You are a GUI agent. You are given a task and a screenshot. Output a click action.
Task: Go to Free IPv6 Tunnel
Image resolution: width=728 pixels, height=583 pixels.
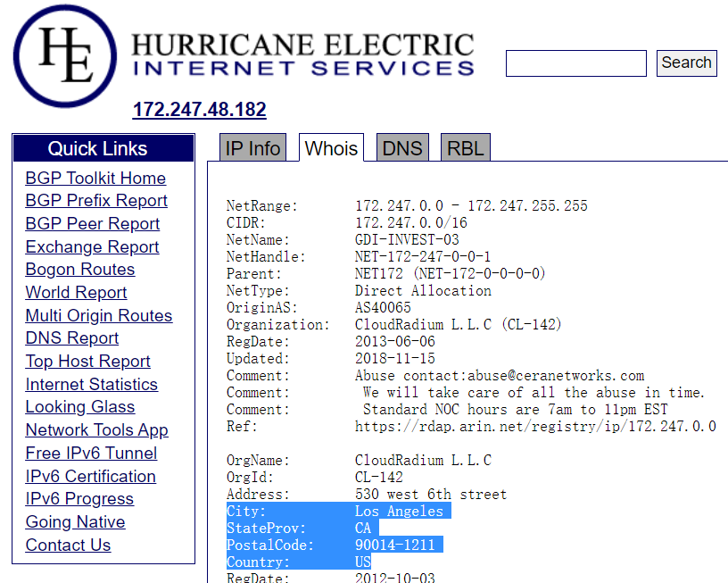pyautogui.click(x=92, y=453)
